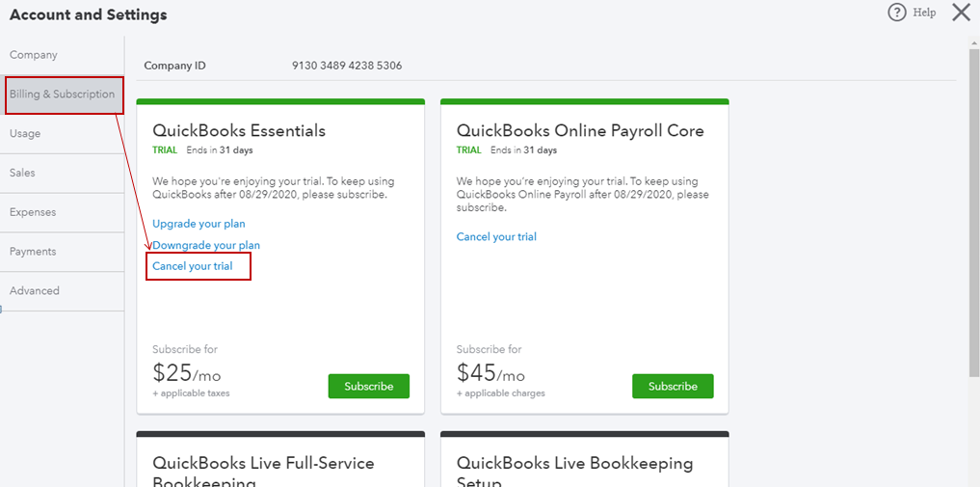Select the Payments tab

[33, 252]
